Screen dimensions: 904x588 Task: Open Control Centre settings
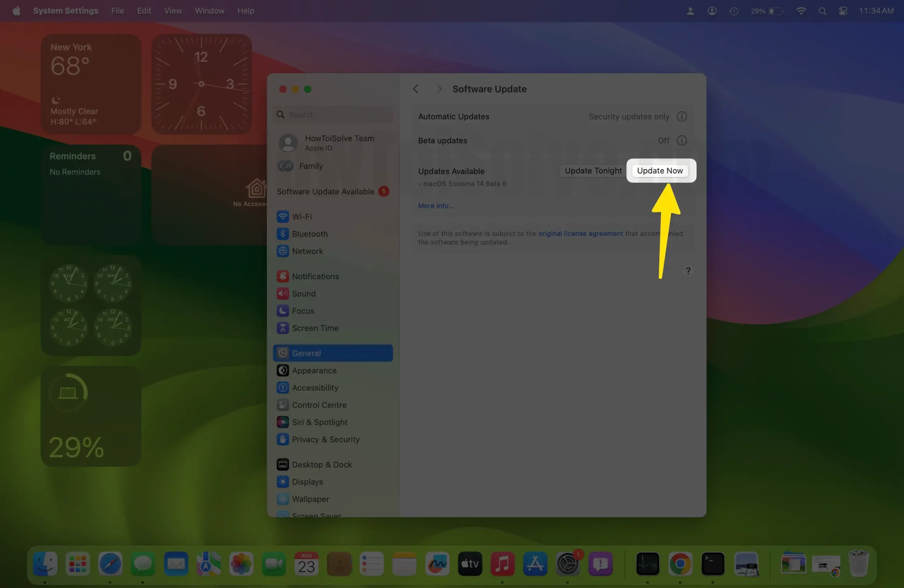[x=333, y=405]
